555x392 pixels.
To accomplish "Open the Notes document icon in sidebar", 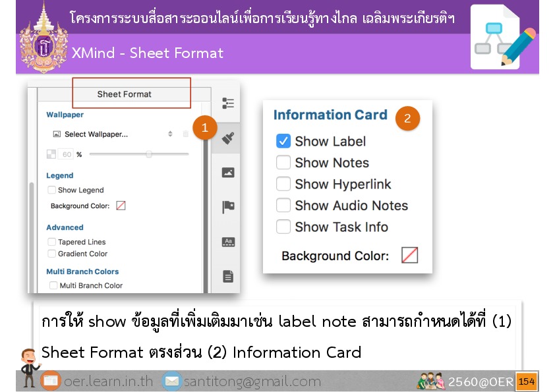I will pos(228,276).
